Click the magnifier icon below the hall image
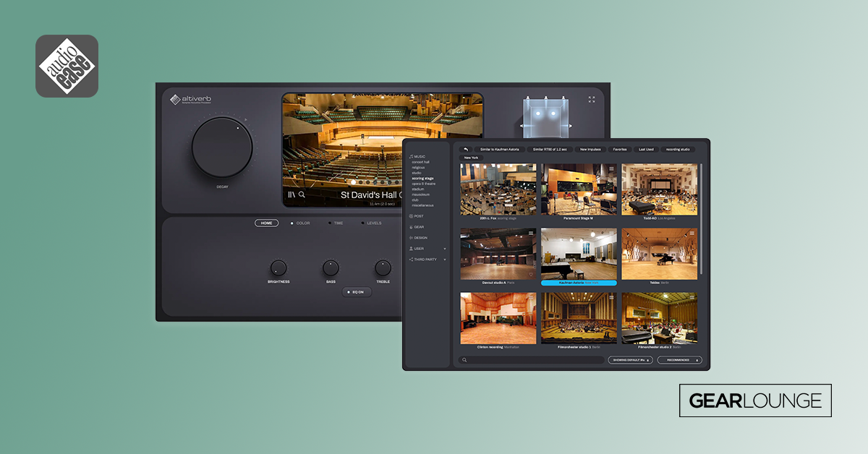 [302, 194]
